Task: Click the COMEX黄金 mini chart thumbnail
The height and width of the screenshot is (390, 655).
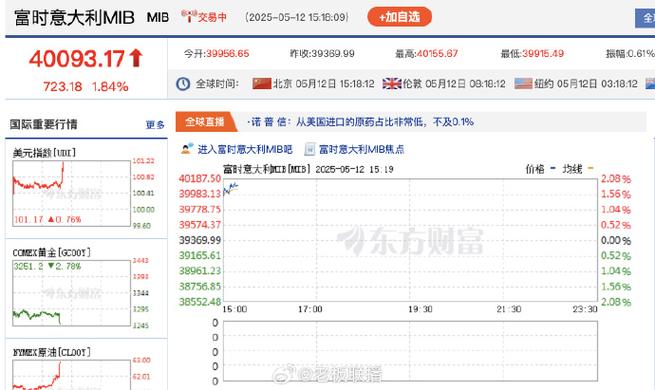Action: (71, 293)
